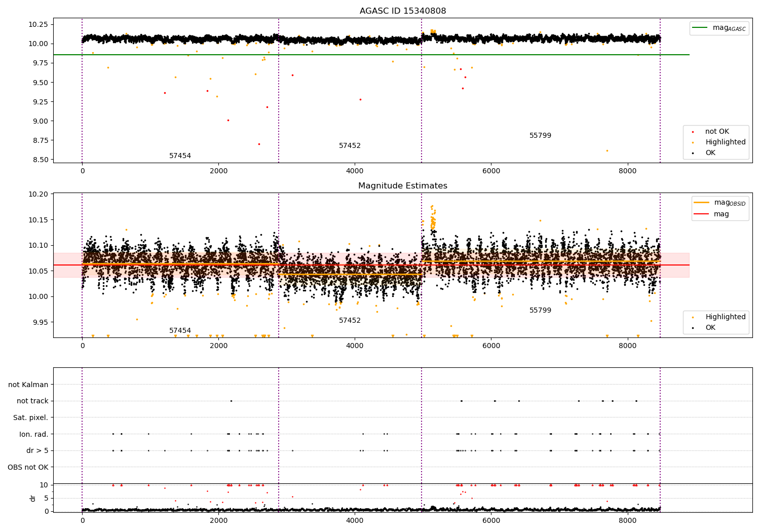Click the 2000 x-tick under the bottom plot
Screen dimensions: 760x532
click(x=218, y=520)
